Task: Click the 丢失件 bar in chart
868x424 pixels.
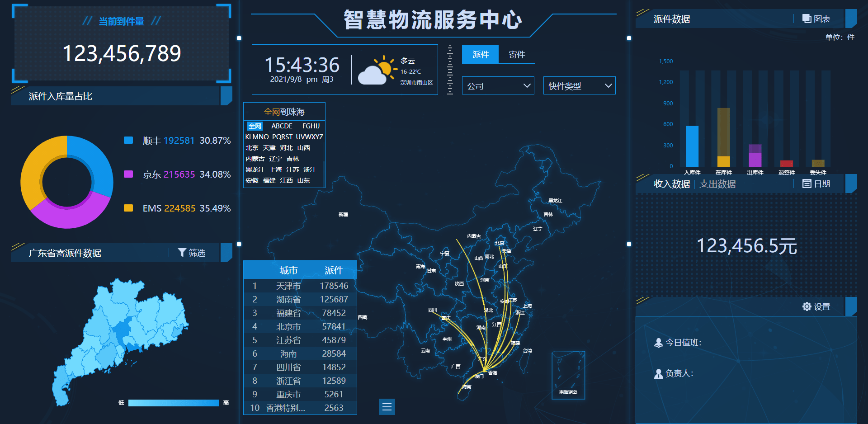Action: [x=818, y=163]
